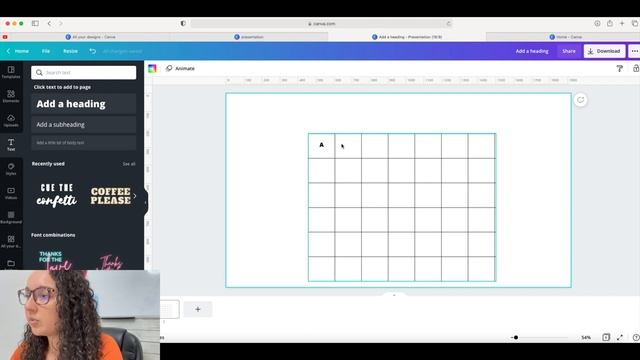
Task: Open the help question mark icon
Action: pyautogui.click(x=636, y=337)
